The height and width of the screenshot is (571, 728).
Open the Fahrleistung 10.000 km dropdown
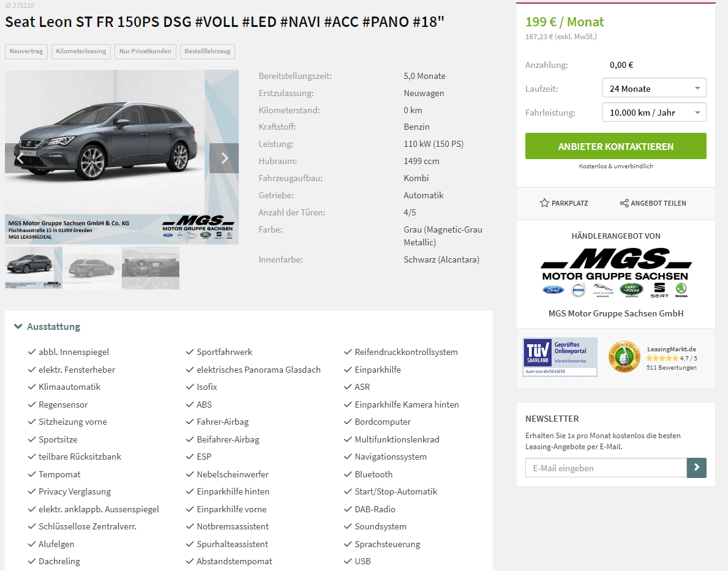tap(654, 113)
